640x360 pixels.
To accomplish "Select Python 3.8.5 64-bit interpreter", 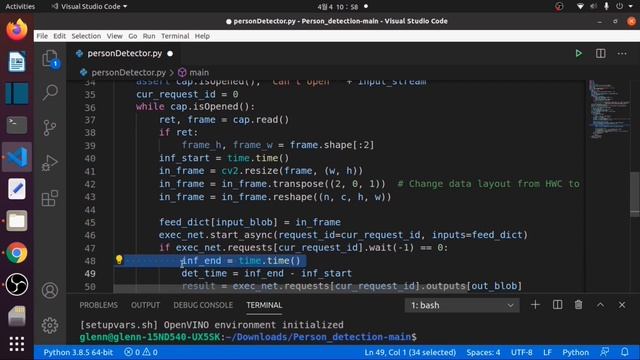I will pos(78,352).
